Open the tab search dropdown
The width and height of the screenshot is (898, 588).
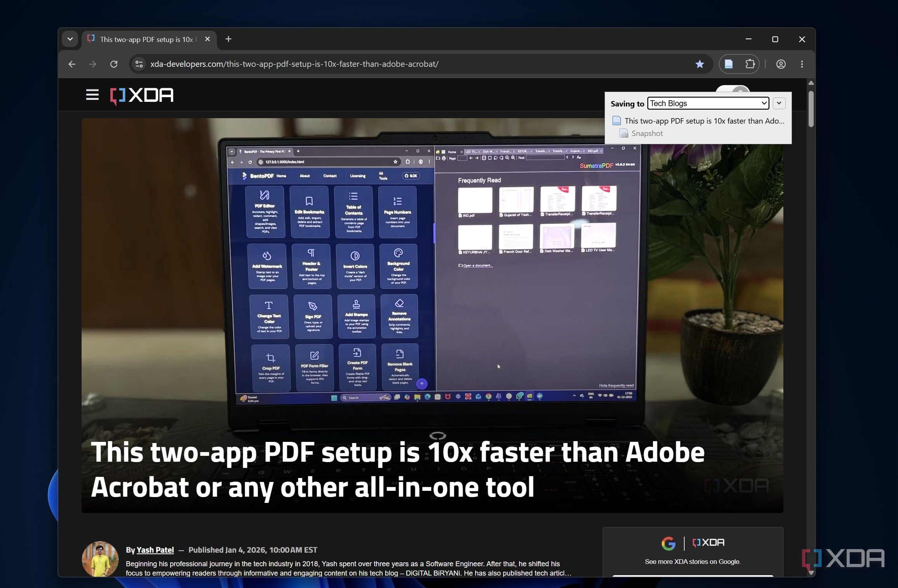[70, 39]
